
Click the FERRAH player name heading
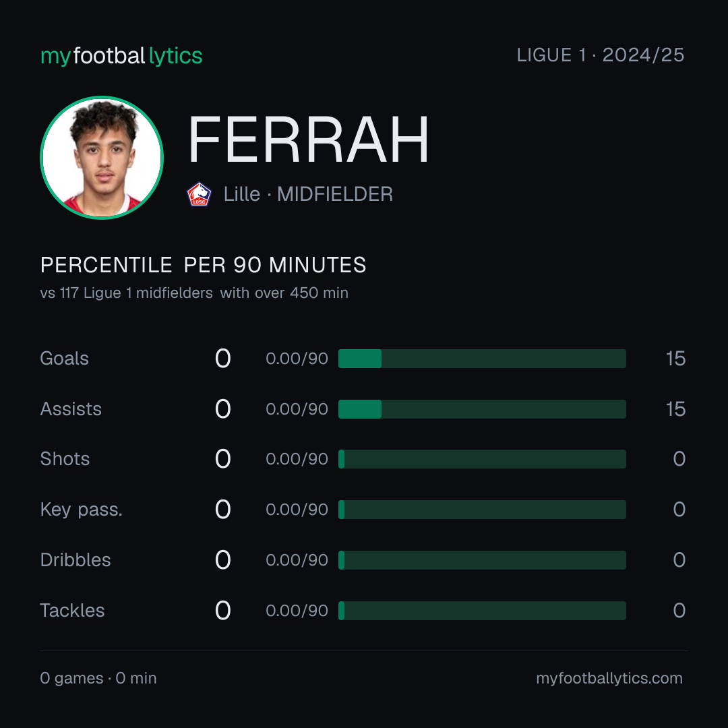[308, 140]
